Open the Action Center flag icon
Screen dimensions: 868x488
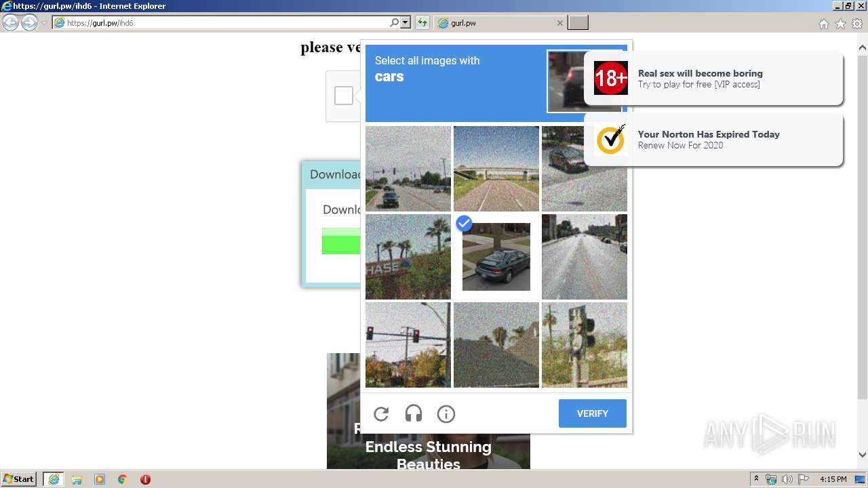tap(803, 479)
